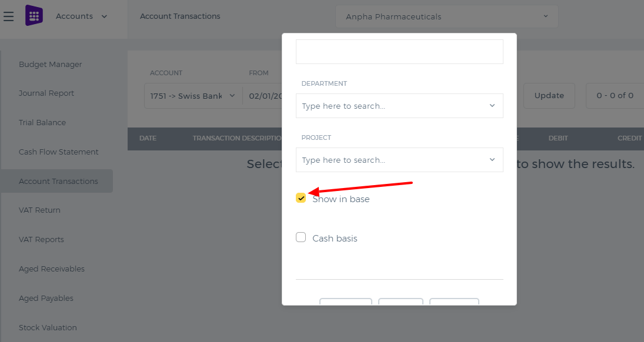Expand the Department search dropdown arrow
This screenshot has height=342, width=644.
point(492,106)
